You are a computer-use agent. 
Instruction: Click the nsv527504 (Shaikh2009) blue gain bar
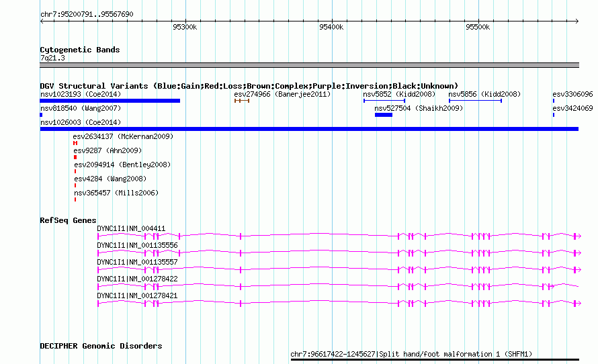point(383,115)
